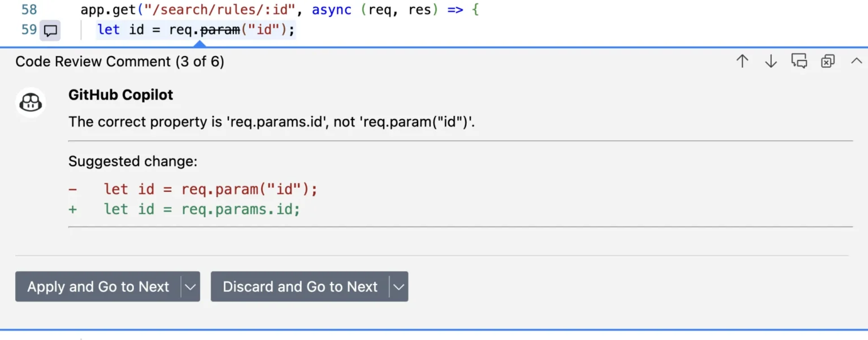
Task: Dismiss all review comments via the toolbar icon
Action: click(x=827, y=61)
